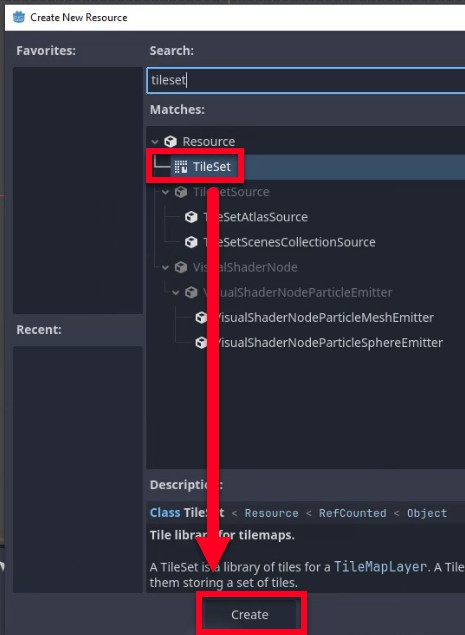Click the Create button

pos(250,614)
